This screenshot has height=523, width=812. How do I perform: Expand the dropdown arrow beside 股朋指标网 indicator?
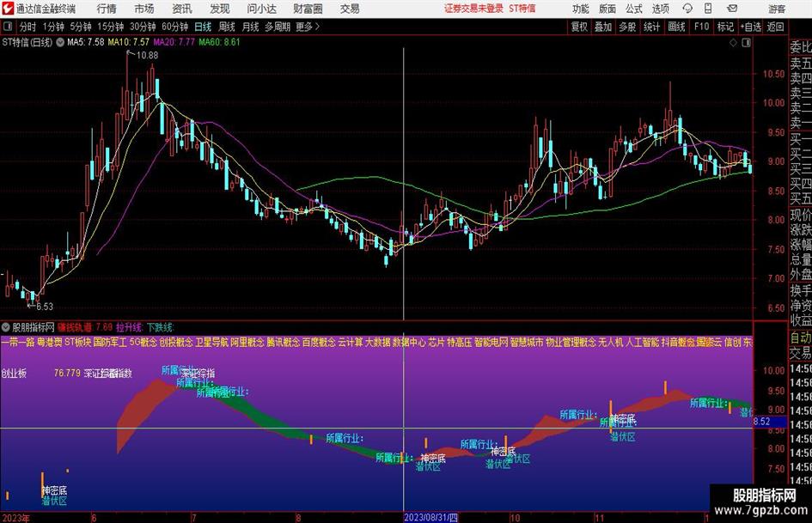6,327
